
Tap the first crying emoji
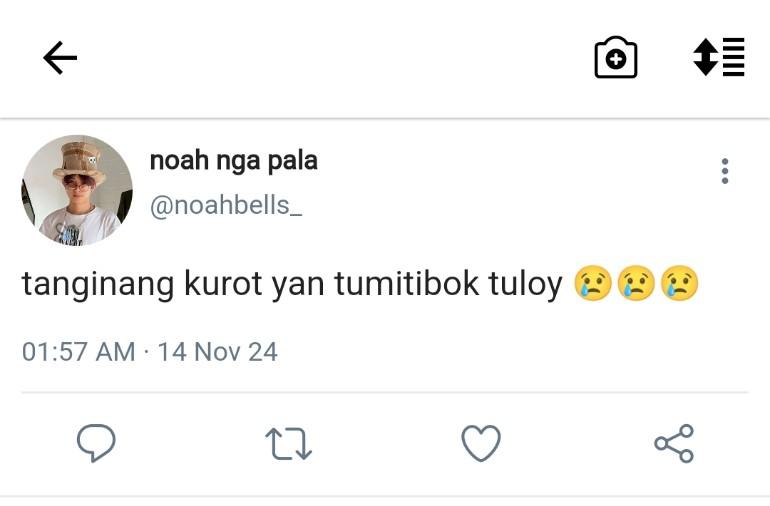tap(593, 285)
